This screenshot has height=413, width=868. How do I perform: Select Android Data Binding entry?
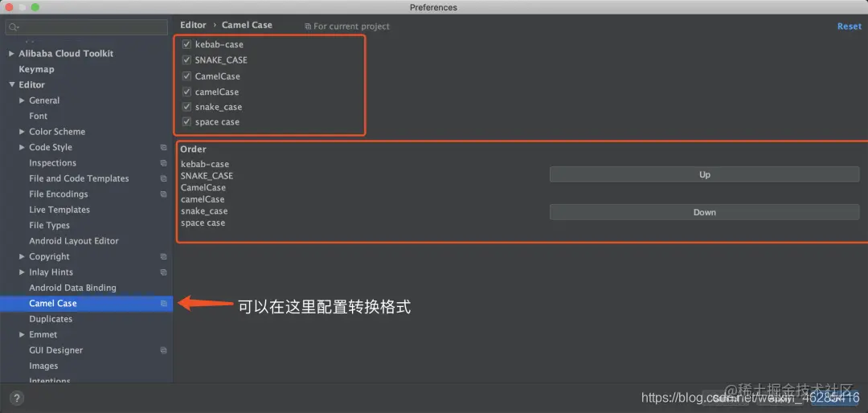click(72, 288)
